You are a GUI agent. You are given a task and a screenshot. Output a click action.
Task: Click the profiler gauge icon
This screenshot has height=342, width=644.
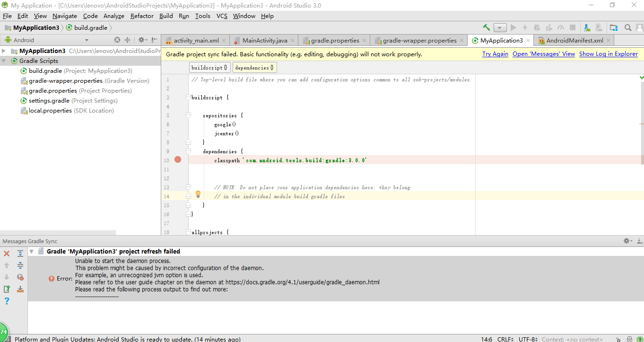[x=561, y=28]
